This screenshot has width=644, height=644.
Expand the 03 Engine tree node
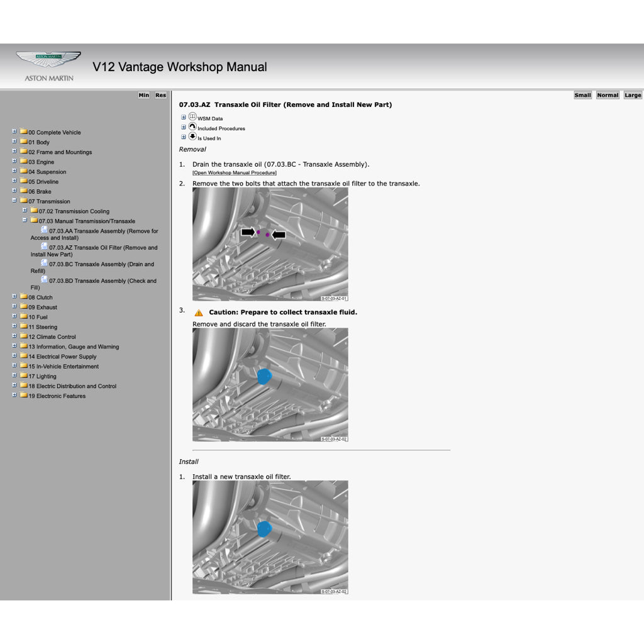point(14,162)
